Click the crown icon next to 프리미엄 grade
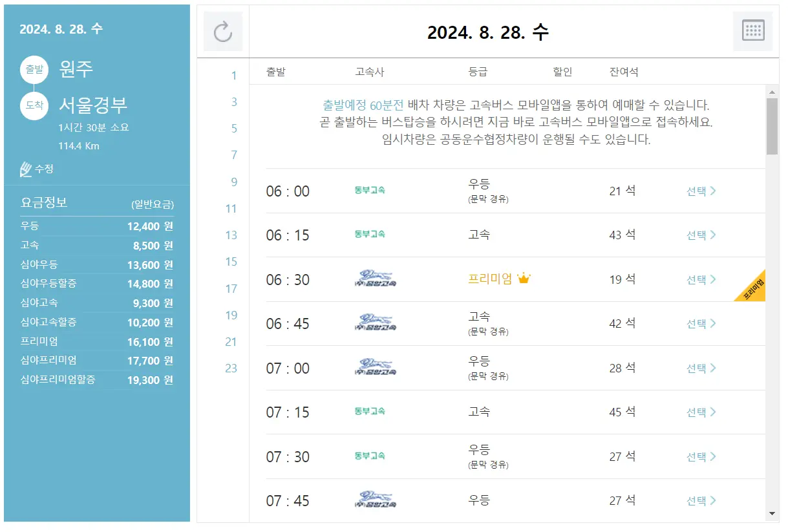The width and height of the screenshot is (788, 532). tap(524, 277)
